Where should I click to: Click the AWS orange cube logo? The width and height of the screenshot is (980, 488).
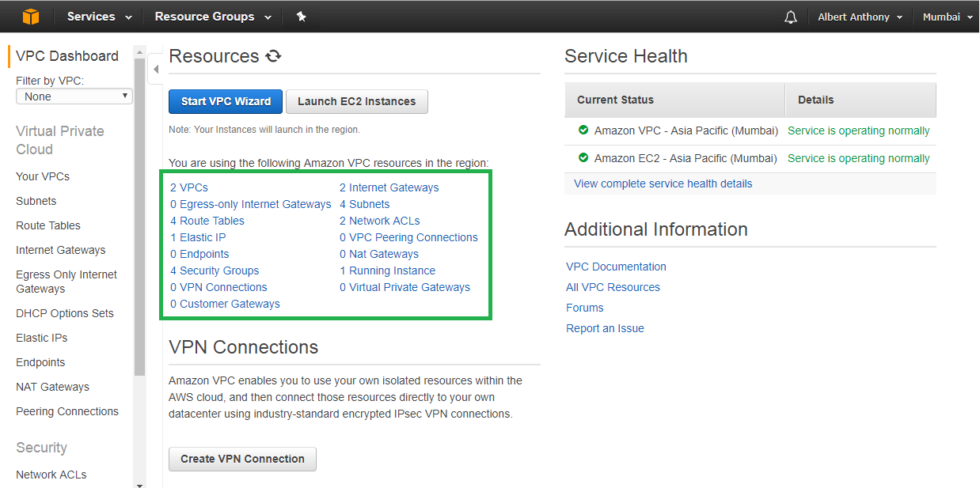[31, 17]
